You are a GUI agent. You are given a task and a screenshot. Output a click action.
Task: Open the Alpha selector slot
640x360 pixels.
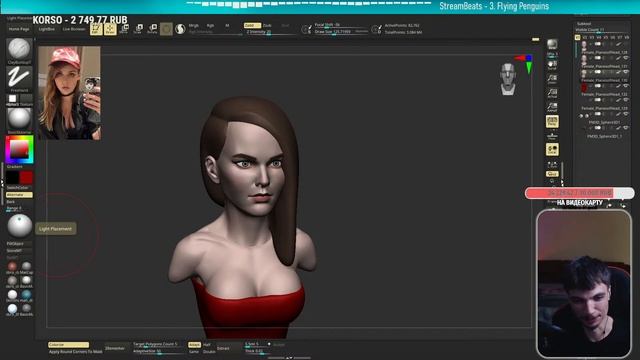click(13, 99)
